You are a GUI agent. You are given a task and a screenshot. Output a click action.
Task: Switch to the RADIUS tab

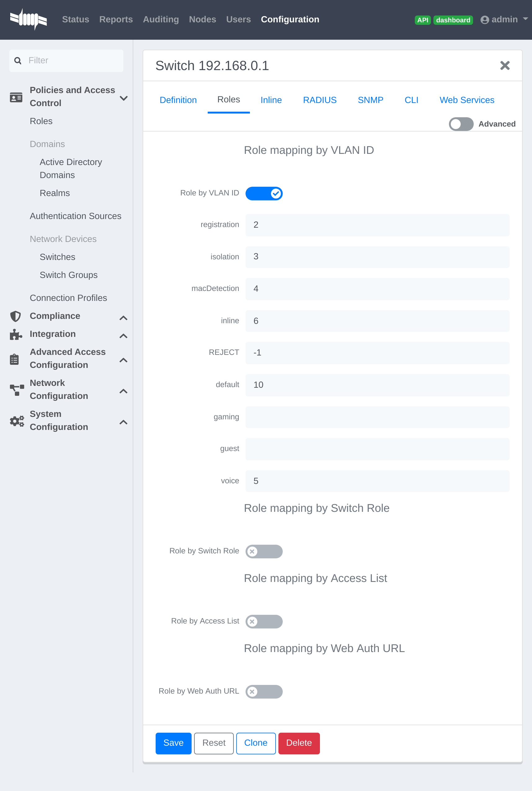pyautogui.click(x=319, y=100)
